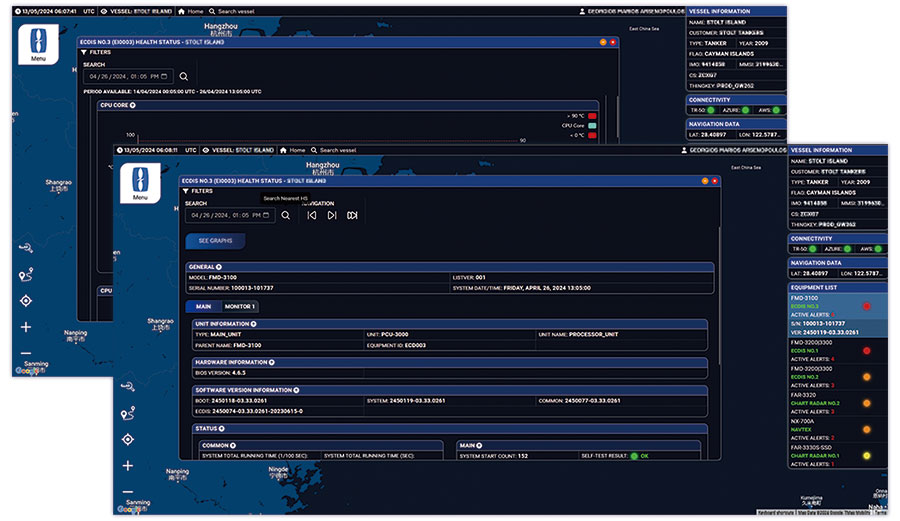Image resolution: width=900 pixels, height=521 pixels.
Task: Click route tool icon on back window map sidebar
Action: tap(26, 248)
